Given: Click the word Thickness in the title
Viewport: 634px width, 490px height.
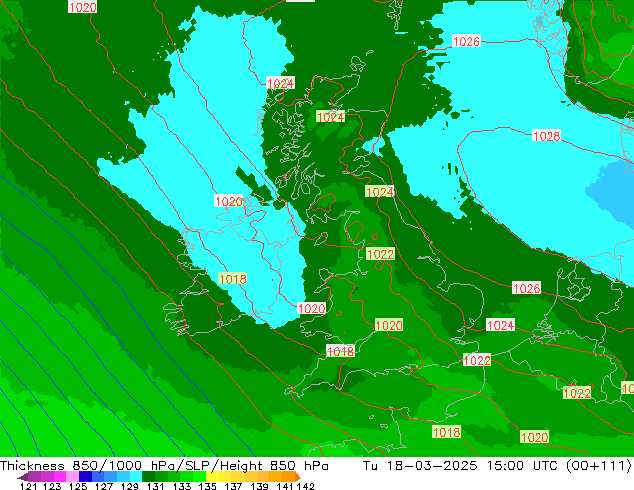Looking at the screenshot, I should tap(32, 466).
